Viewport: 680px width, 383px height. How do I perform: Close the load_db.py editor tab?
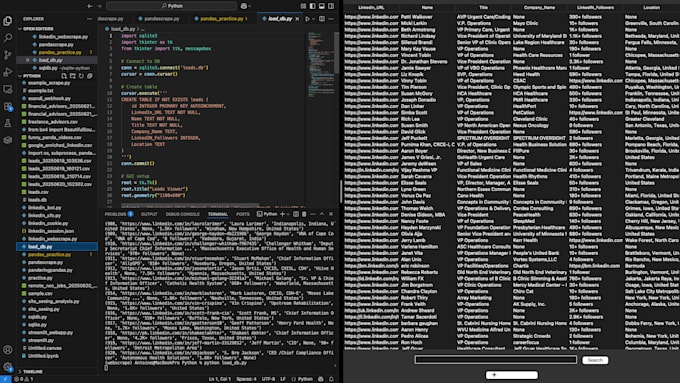tap(297, 19)
